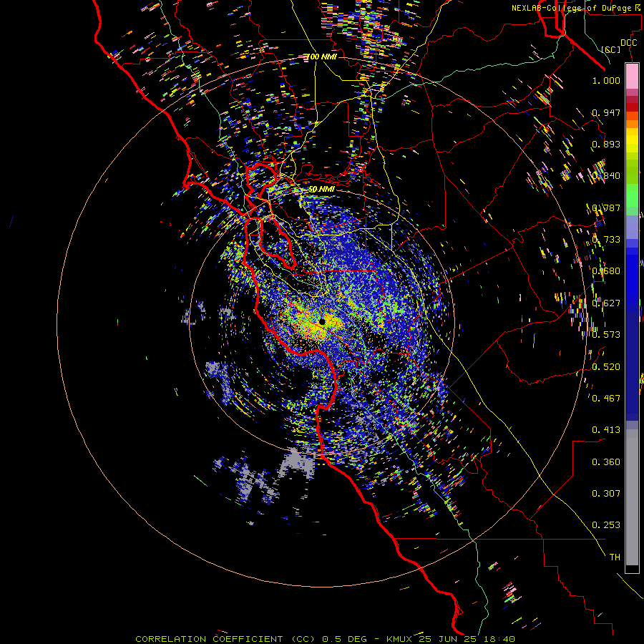Click the 0.520 legend value
This screenshot has height=644, width=644.
pos(606,367)
